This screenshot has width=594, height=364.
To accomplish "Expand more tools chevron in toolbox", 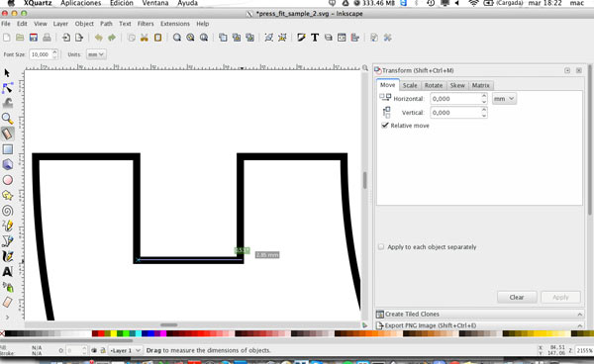I will click(7, 318).
